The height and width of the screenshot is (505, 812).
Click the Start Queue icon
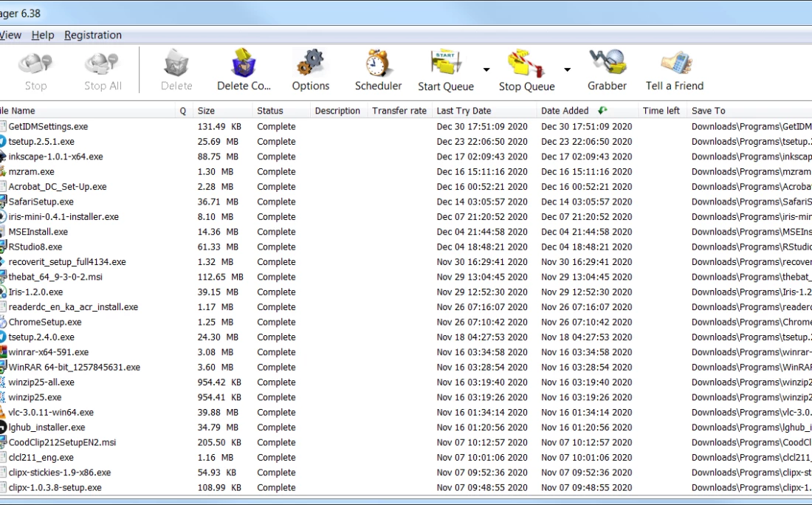(x=445, y=64)
